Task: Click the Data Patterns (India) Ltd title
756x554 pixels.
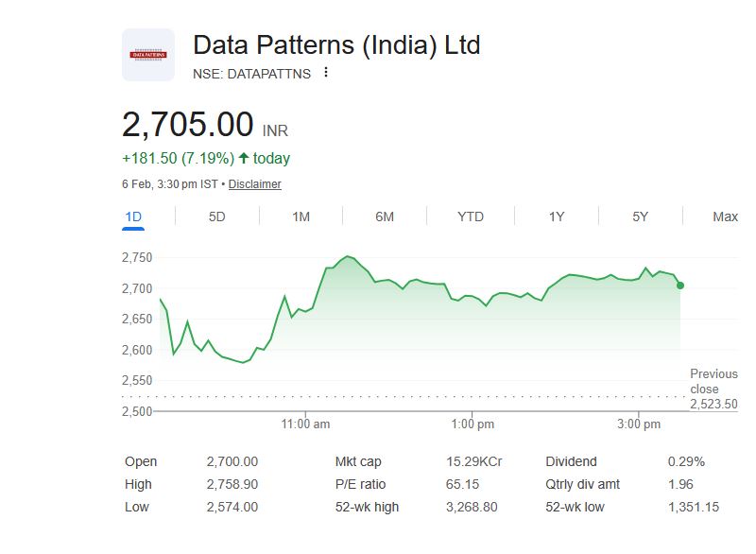Action: click(x=336, y=44)
